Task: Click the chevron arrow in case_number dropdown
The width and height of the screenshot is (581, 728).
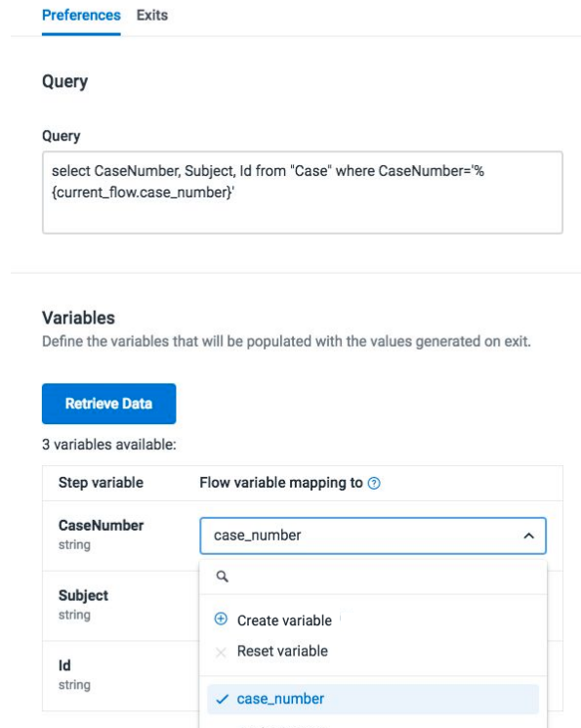Action: pos(528,535)
